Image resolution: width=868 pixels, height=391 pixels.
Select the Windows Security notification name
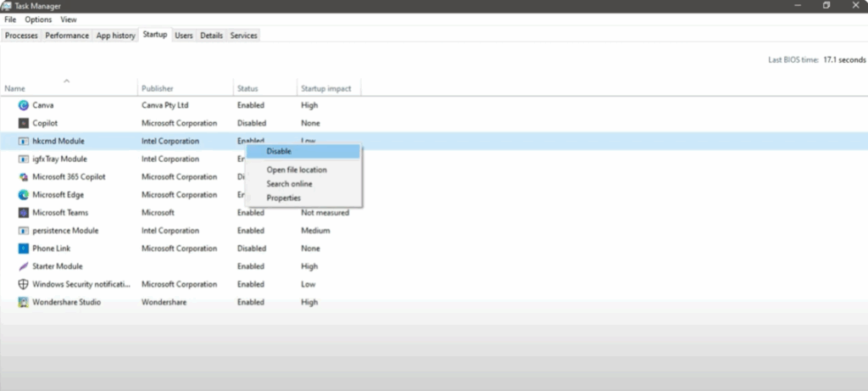(x=81, y=284)
